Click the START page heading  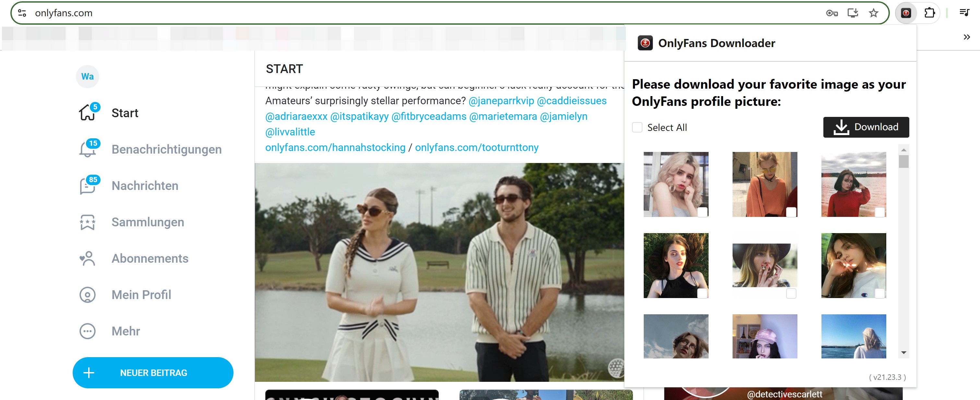pyautogui.click(x=284, y=69)
